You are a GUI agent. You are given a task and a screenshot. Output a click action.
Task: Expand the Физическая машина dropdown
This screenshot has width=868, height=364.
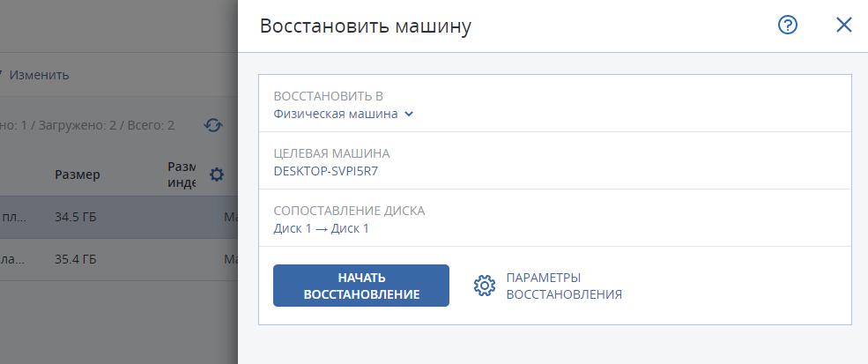coord(343,114)
